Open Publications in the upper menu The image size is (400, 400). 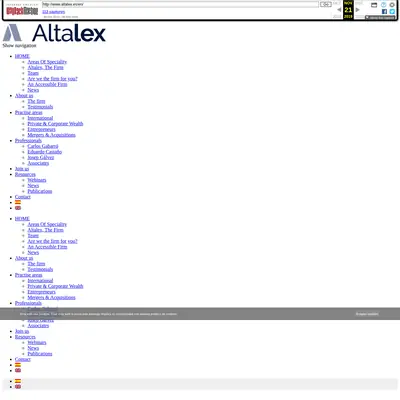click(40, 192)
